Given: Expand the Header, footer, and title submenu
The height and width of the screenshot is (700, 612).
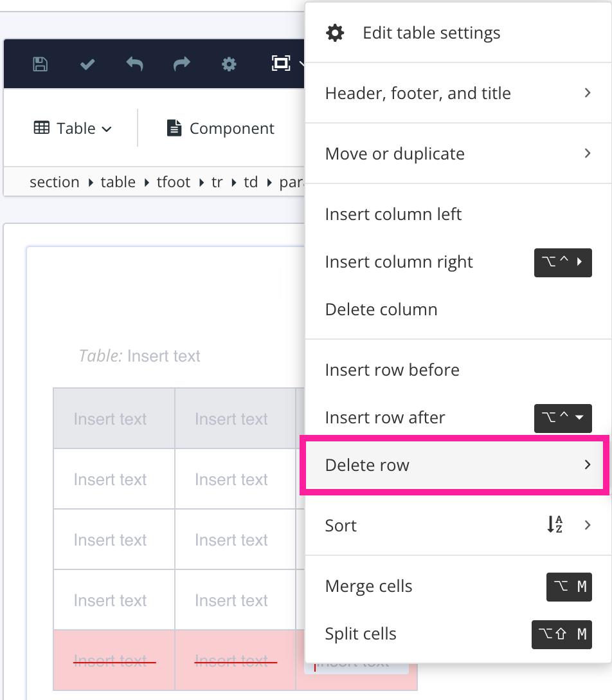Looking at the screenshot, I should coord(587,93).
